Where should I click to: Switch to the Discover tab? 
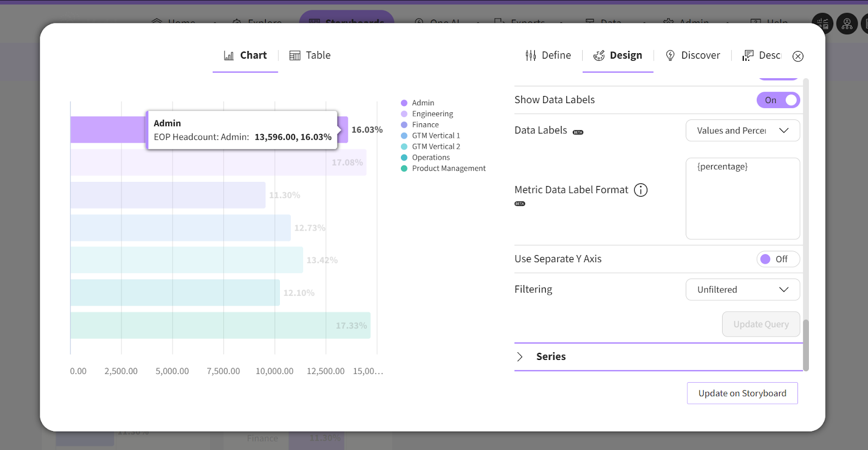point(700,55)
